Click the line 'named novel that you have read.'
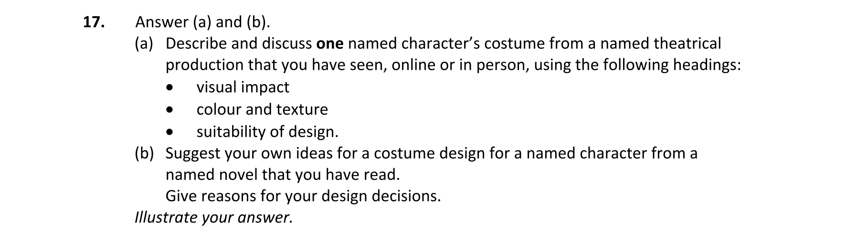The image size is (868, 240). click(282, 175)
